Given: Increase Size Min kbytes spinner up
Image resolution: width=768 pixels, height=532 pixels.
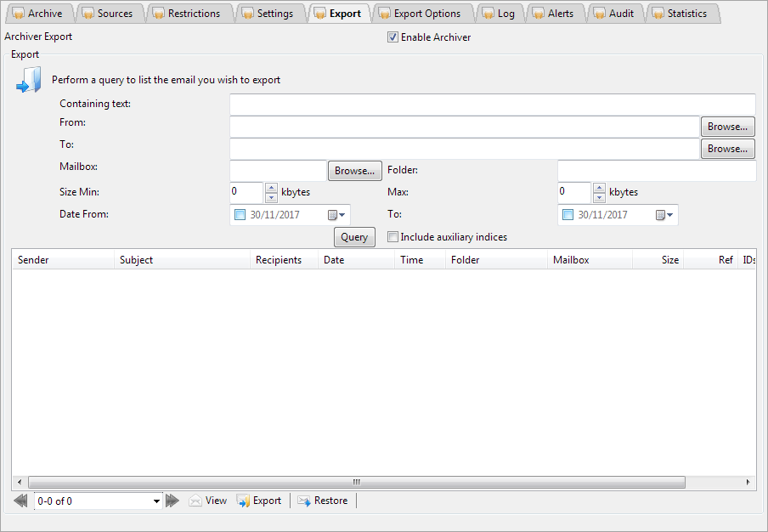Looking at the screenshot, I should coord(271,188).
